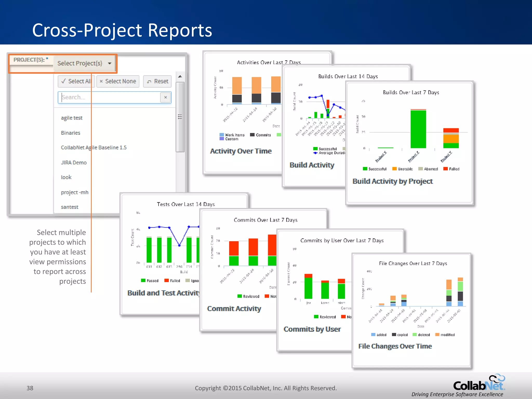Select CollabNet Agile Baseline 1.5 entry
Viewport: 532px width, 399px height.
pyautogui.click(x=94, y=148)
